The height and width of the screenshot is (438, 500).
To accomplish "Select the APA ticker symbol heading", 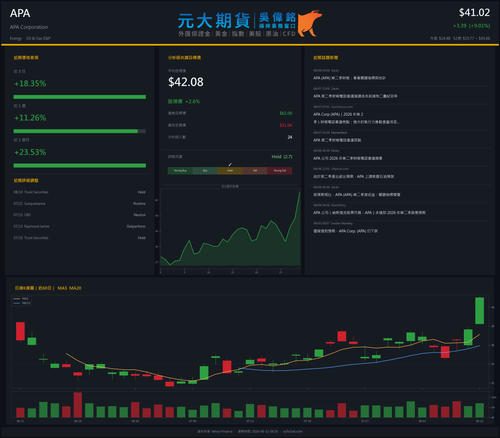I will click(20, 13).
